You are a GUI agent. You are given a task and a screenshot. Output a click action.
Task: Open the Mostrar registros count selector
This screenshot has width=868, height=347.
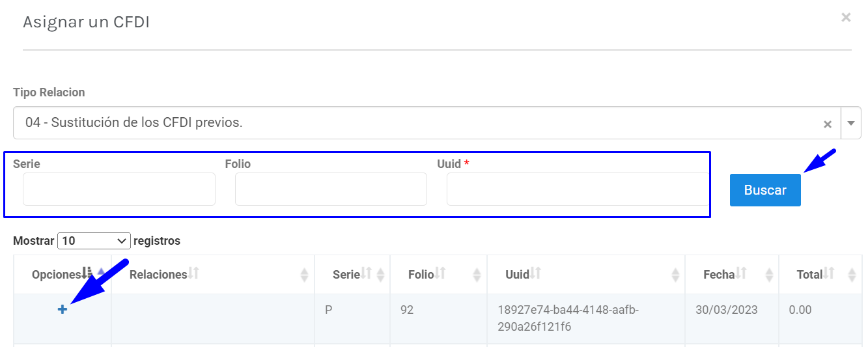coord(94,241)
